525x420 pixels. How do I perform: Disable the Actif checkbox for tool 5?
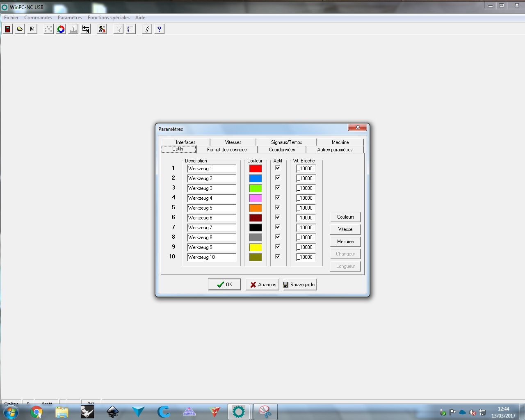[278, 207]
